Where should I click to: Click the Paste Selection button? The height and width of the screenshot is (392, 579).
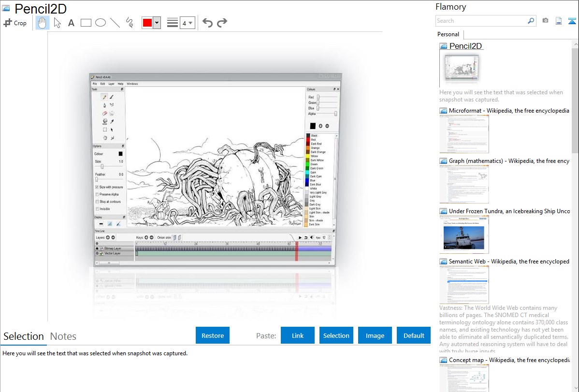(336, 335)
